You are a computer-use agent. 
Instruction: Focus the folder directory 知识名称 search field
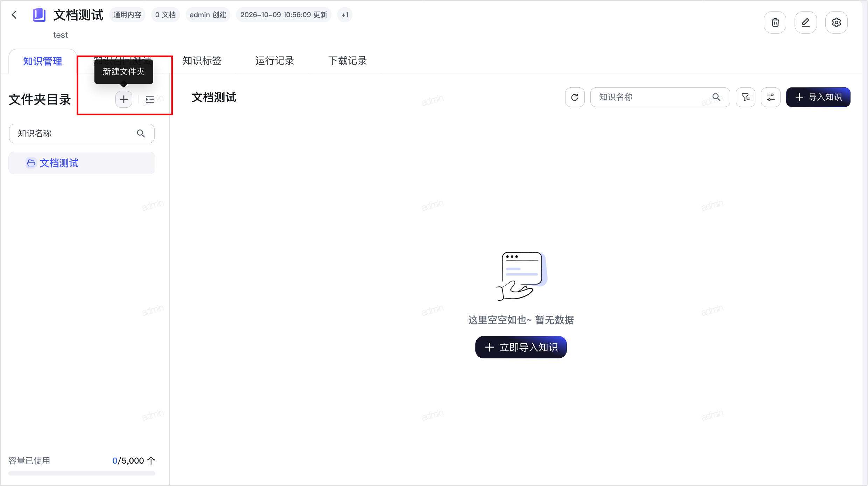(82, 134)
